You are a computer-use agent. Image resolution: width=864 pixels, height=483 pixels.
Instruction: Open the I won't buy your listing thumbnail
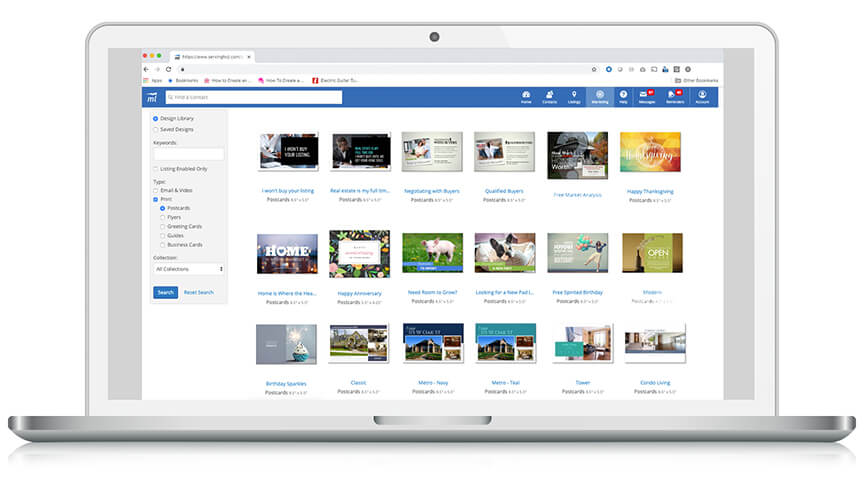[x=289, y=151]
